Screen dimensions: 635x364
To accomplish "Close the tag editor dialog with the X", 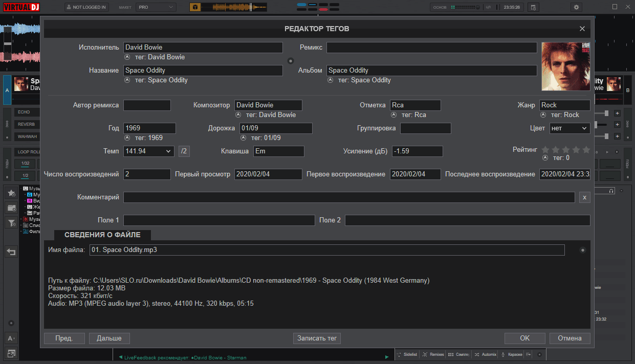I will point(582,29).
